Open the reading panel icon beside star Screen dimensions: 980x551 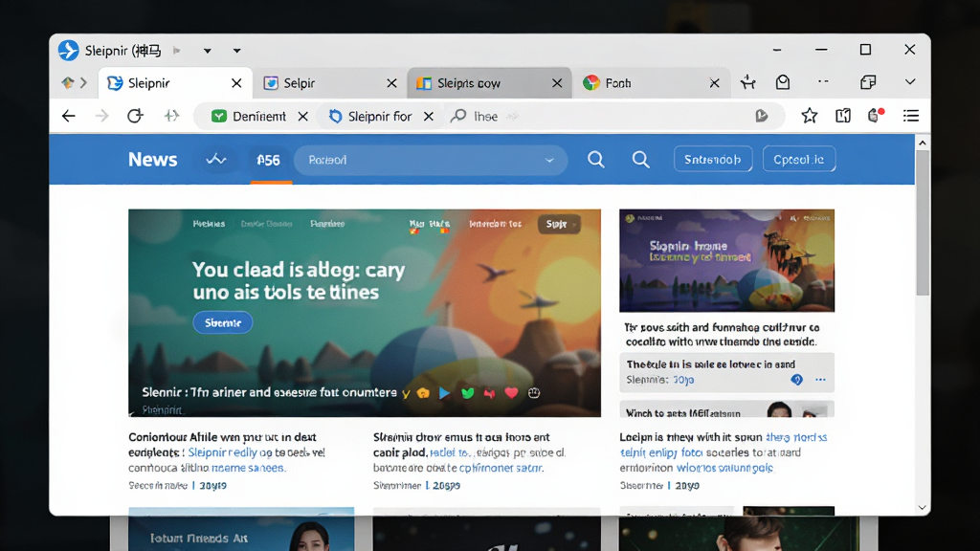842,116
